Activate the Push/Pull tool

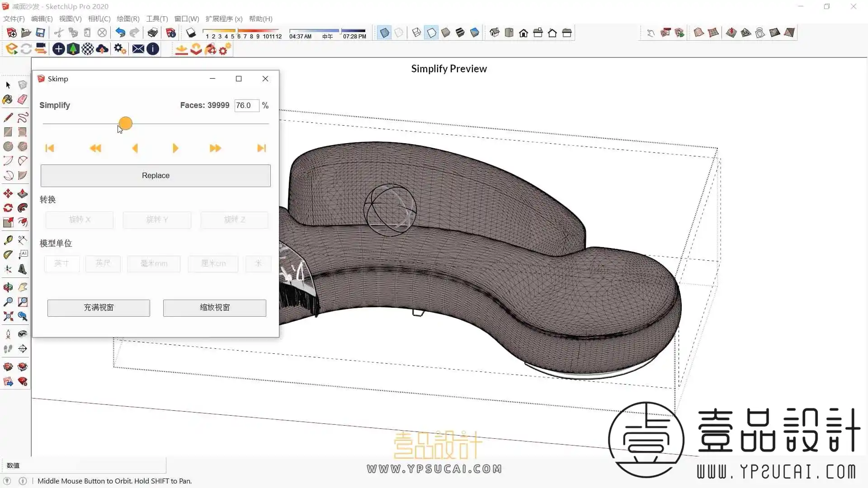(23, 193)
